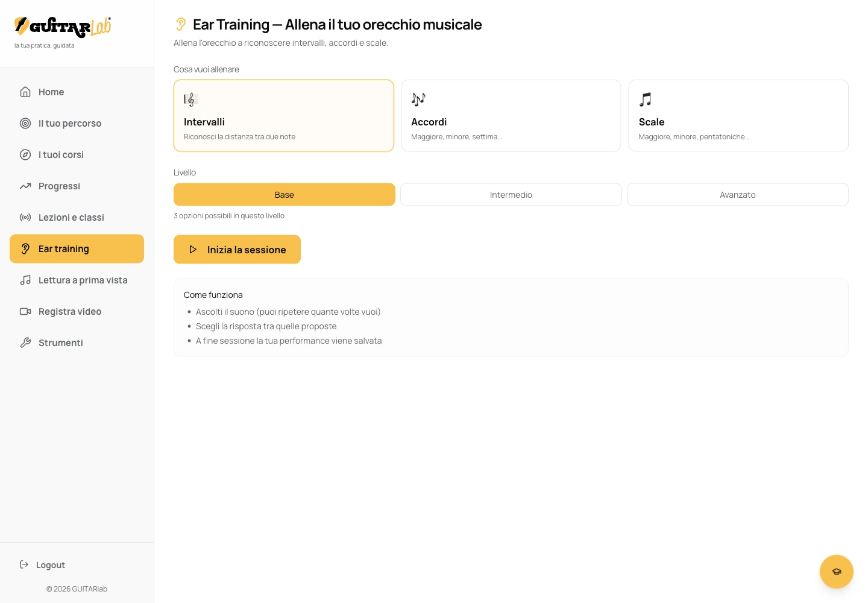868x603 pixels.
Task: Click the trending arrow icon beside Progressi
Action: tap(25, 186)
